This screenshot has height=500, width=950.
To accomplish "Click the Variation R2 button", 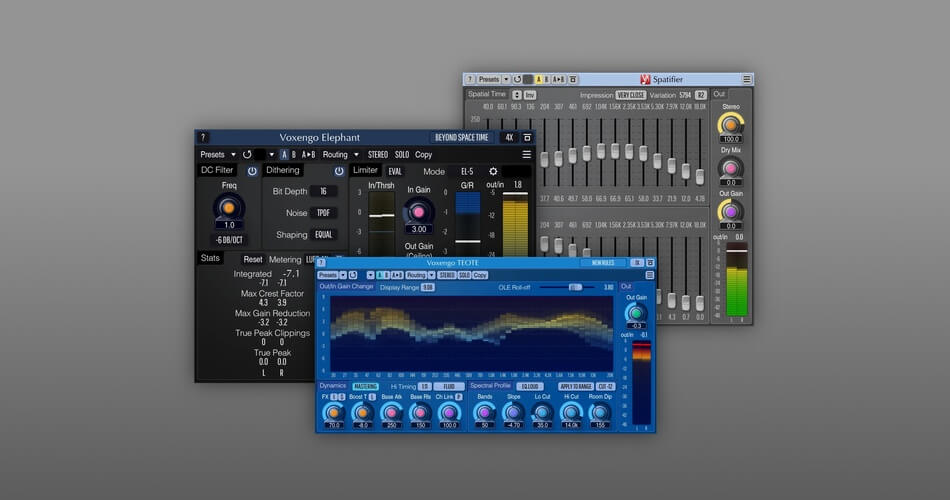I will 700,95.
